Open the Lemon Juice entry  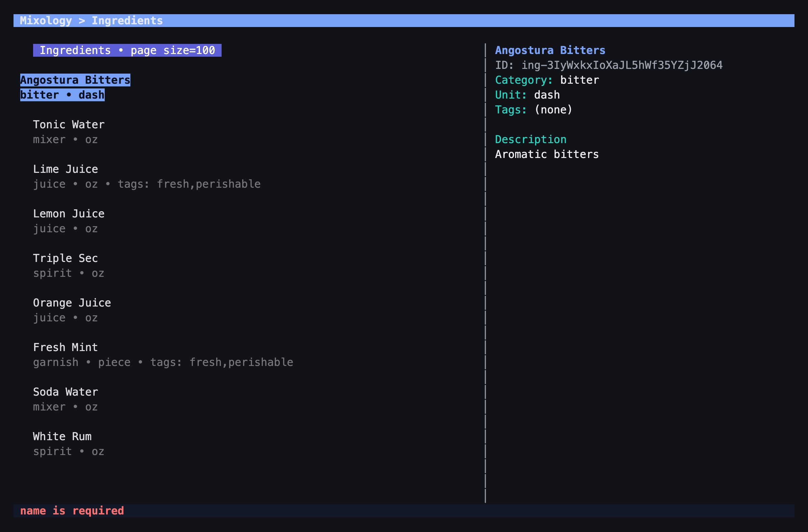69,221
